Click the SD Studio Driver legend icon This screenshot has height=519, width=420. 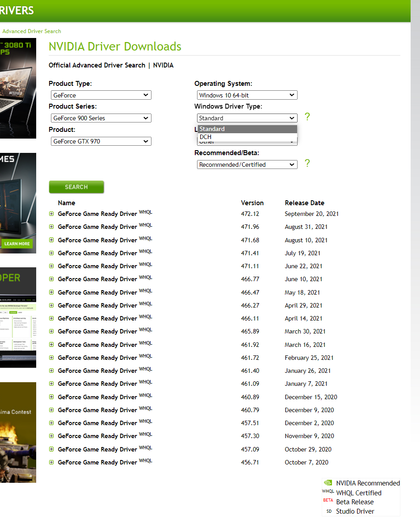329,511
